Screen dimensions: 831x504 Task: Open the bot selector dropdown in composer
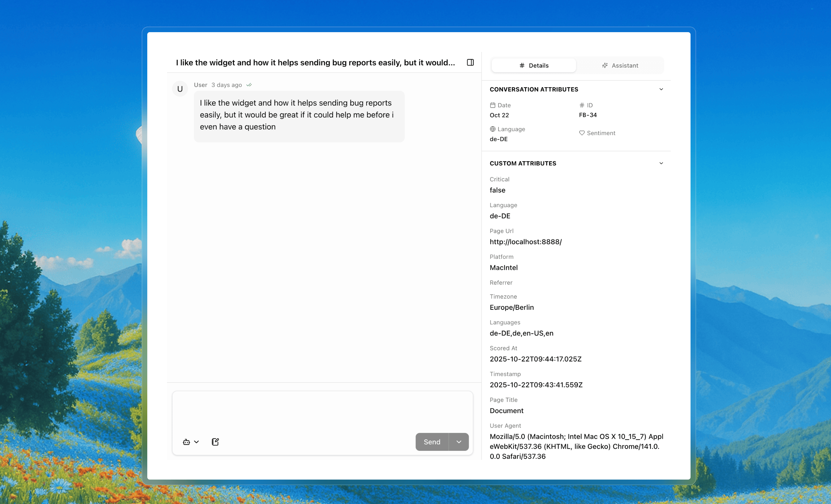[197, 442]
